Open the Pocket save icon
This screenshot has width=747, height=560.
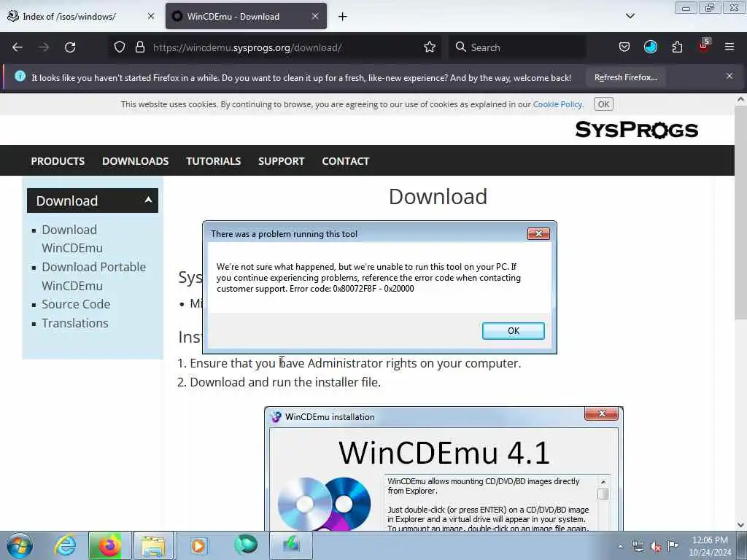pyautogui.click(x=624, y=47)
